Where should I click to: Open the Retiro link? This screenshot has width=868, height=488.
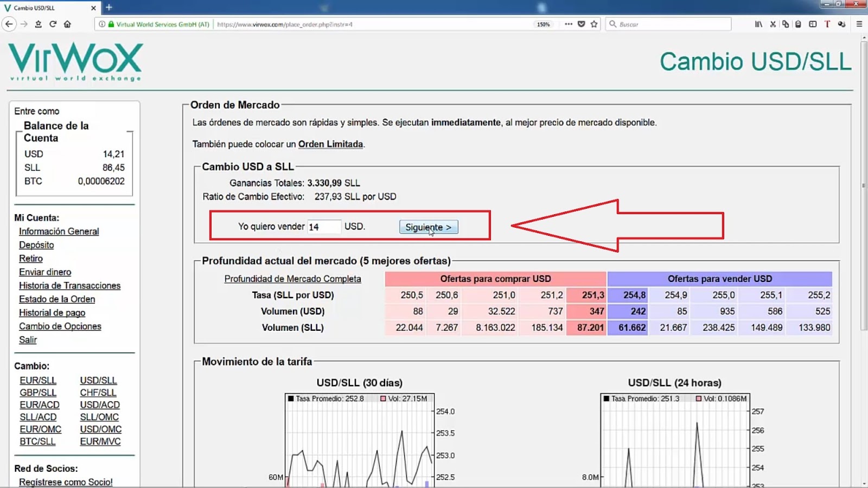point(31,259)
